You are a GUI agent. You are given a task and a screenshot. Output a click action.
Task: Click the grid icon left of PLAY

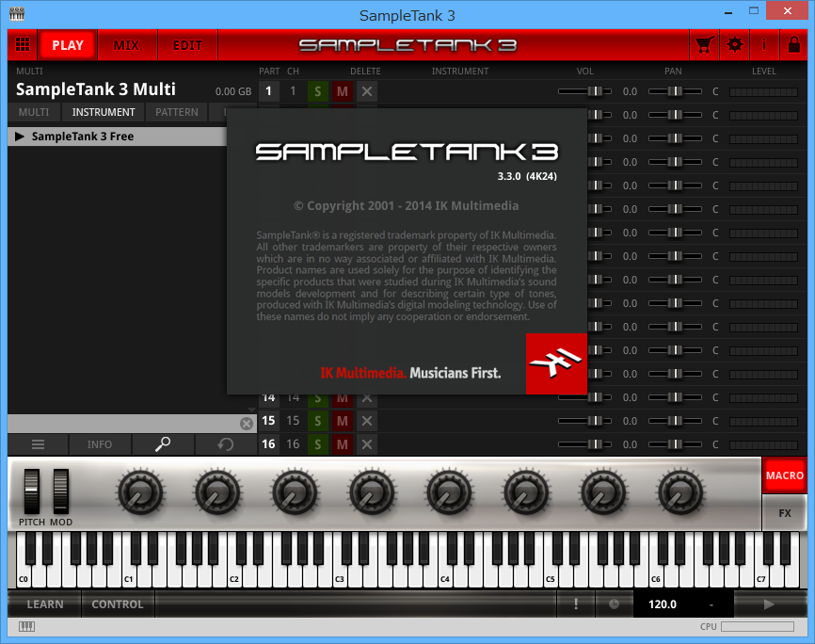click(x=23, y=44)
